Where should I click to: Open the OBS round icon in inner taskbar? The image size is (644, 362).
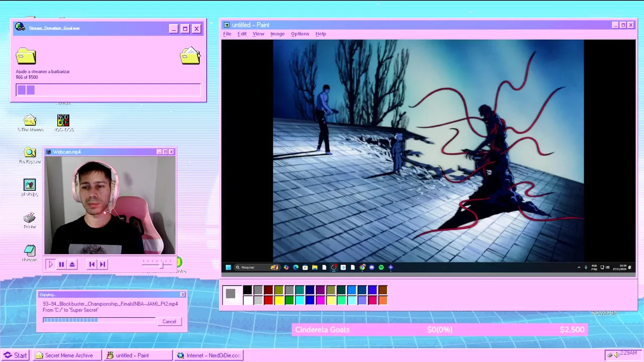click(334, 267)
